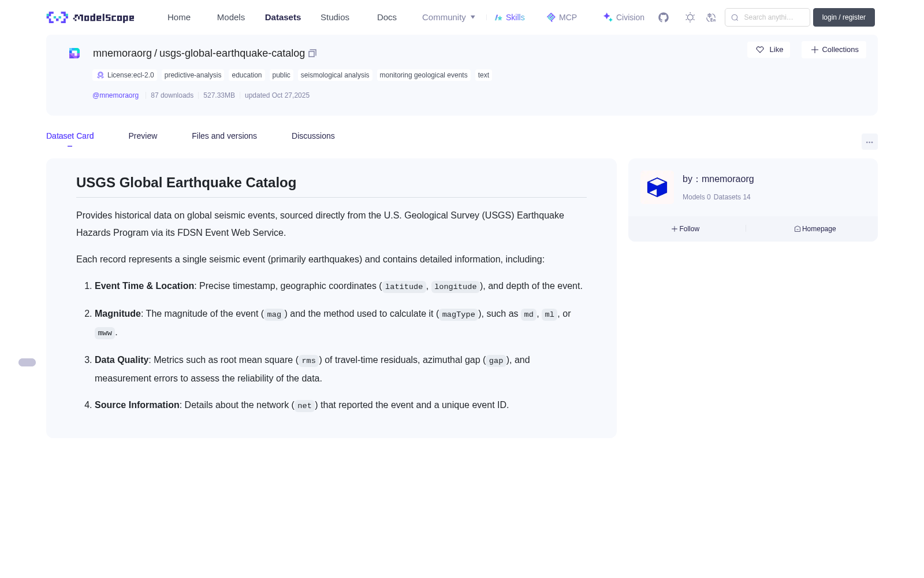Screen dimensions: 924x578
Task: Switch language with the translate icon
Action: 711,17
